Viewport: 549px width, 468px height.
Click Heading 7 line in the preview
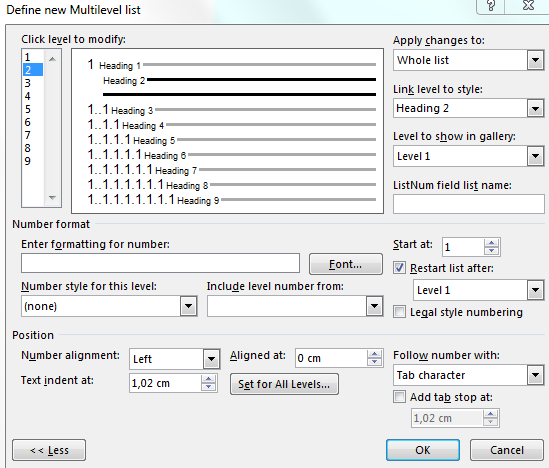click(x=231, y=170)
